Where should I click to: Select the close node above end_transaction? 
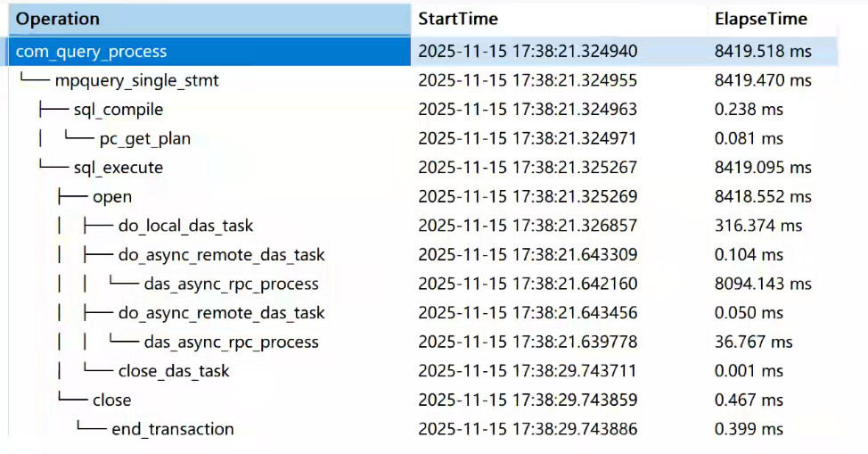pos(111,400)
